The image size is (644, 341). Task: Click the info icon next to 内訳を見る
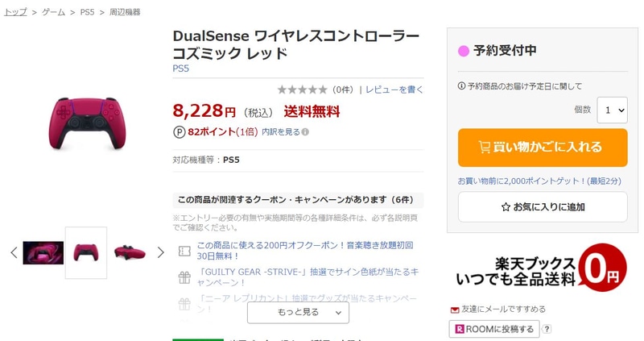[x=305, y=132]
